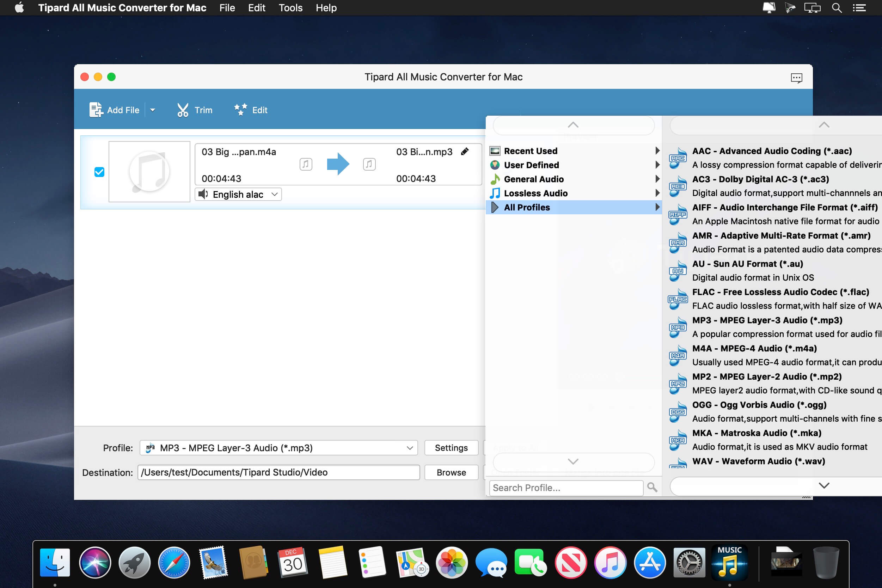Click the '03 Big ...pan.m4a' source file name
Screen dimensions: 882x588
(239, 152)
